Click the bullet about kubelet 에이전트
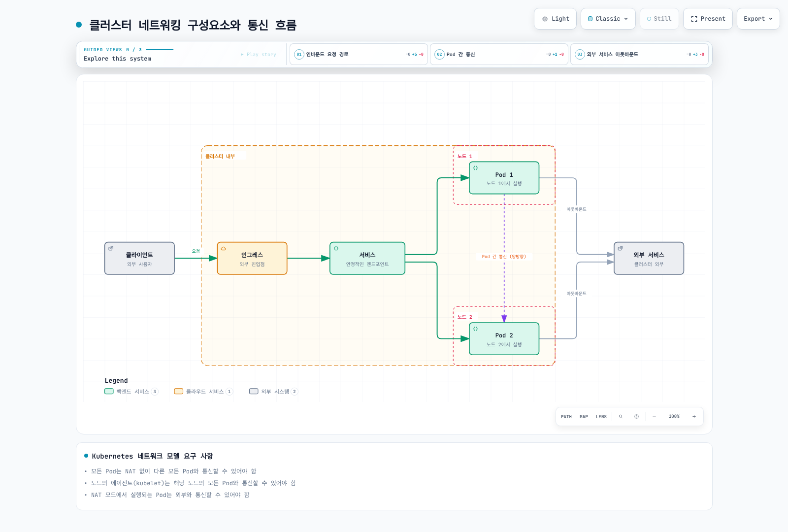Image resolution: width=788 pixels, height=532 pixels. 193,483
